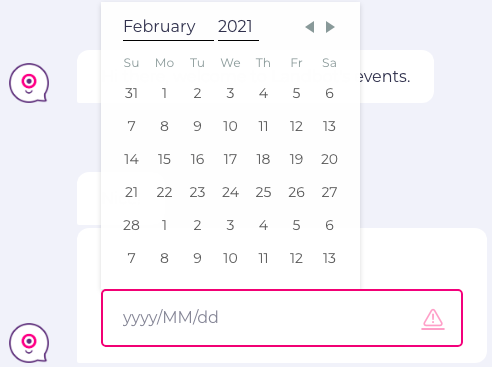Pick Saturday February 20
Screen dimensions: 492x367
click(x=329, y=159)
